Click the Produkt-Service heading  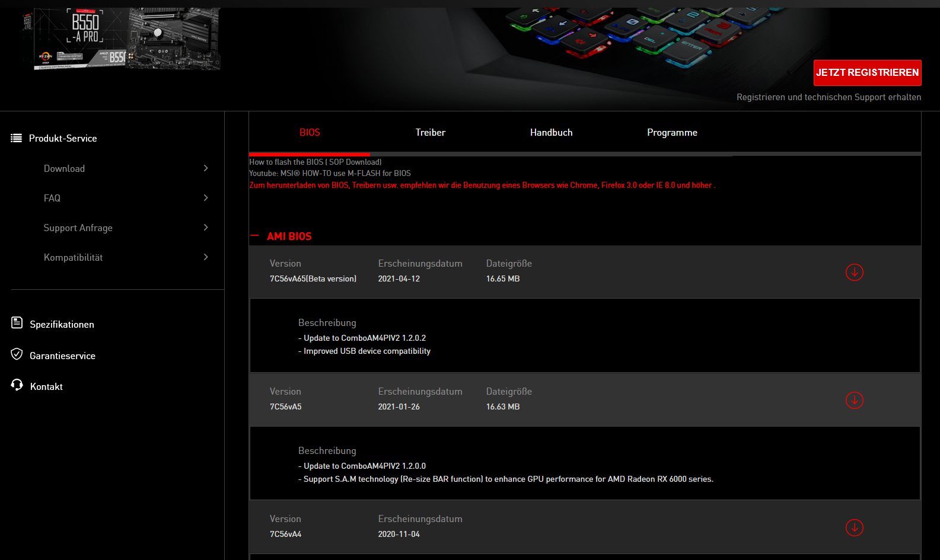click(x=63, y=138)
